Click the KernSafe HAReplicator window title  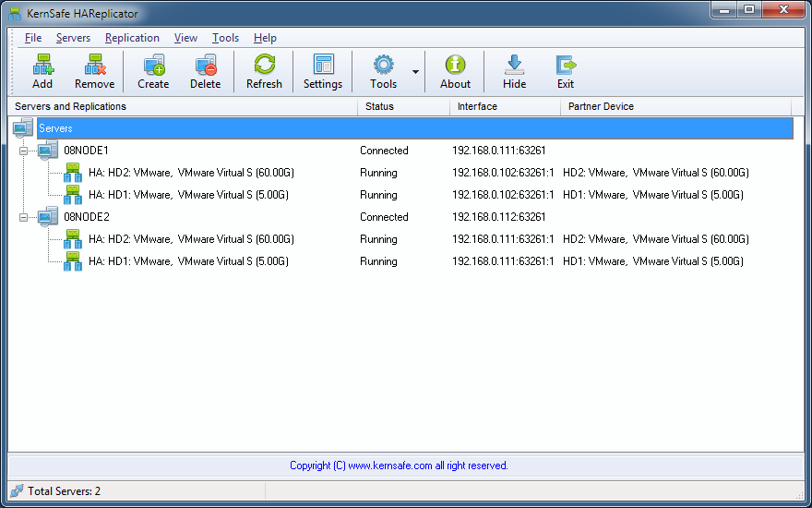[x=82, y=14]
